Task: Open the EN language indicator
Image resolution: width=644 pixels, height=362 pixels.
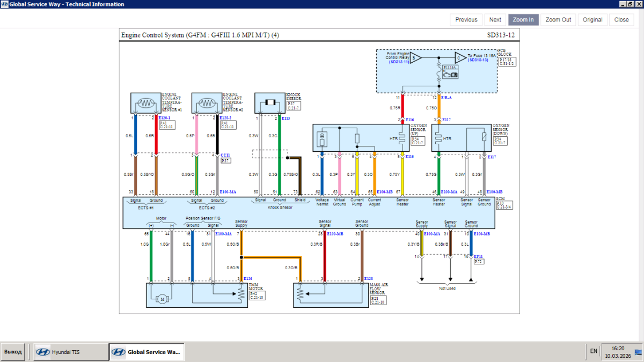Action: tap(594, 351)
